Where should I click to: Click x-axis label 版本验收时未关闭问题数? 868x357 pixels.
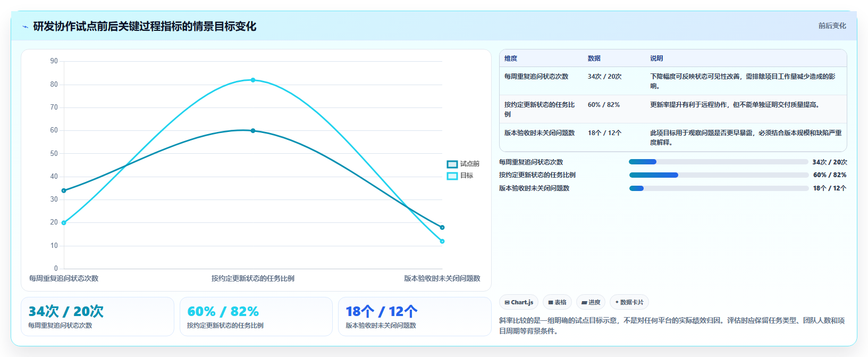tap(442, 278)
